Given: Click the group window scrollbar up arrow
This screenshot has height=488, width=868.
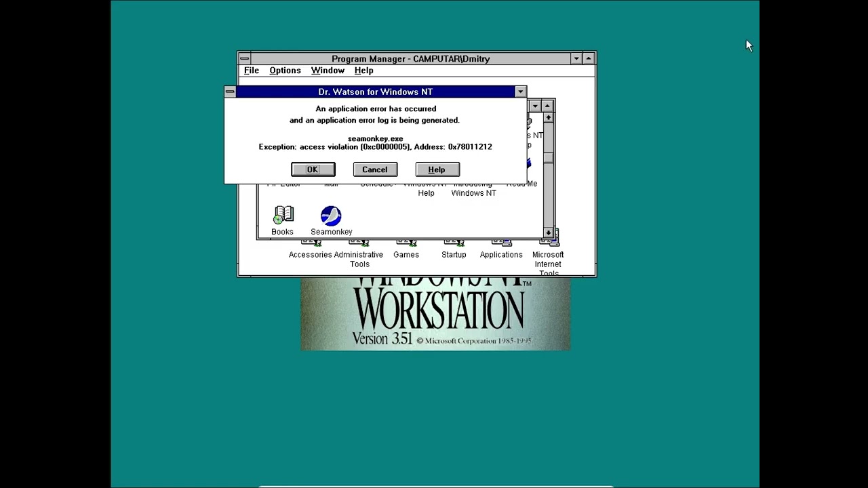Looking at the screenshot, I should point(548,118).
